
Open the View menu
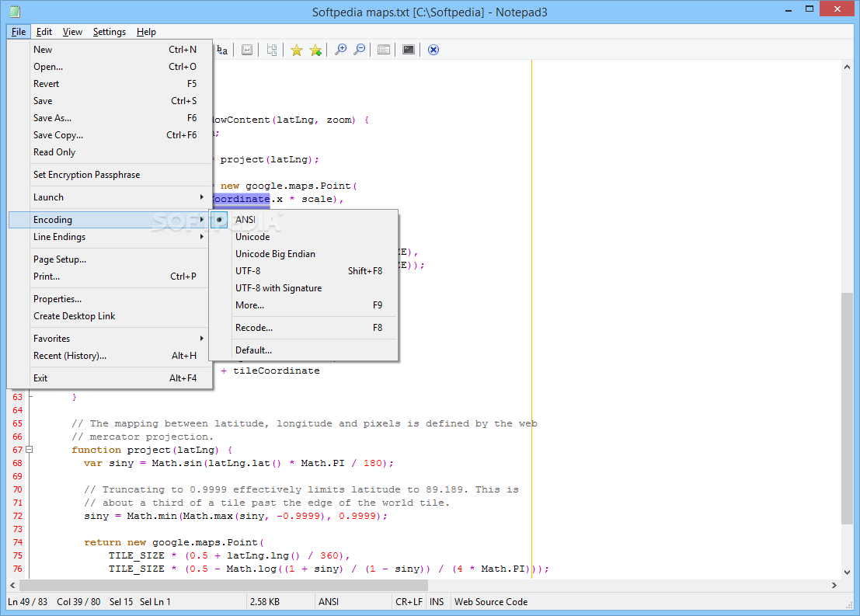[x=72, y=32]
